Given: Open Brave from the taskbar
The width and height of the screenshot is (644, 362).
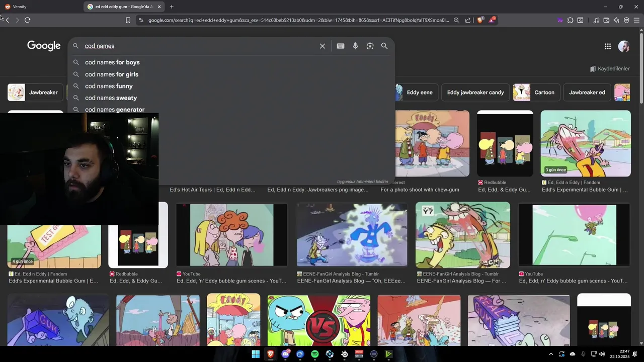Looking at the screenshot, I should pos(271,354).
